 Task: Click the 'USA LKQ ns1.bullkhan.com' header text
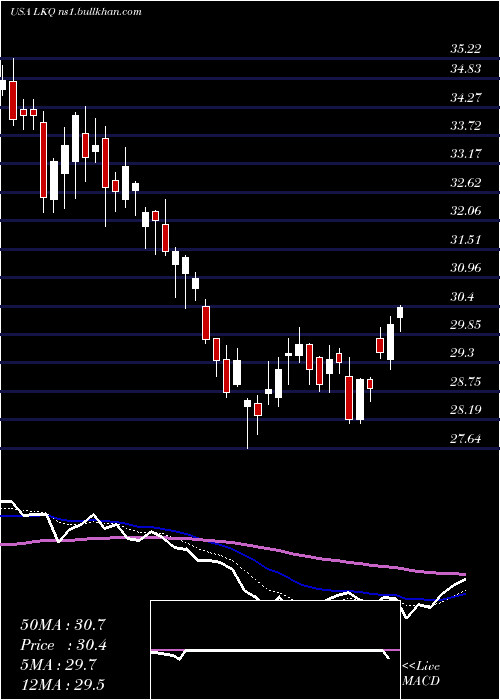(75, 12)
